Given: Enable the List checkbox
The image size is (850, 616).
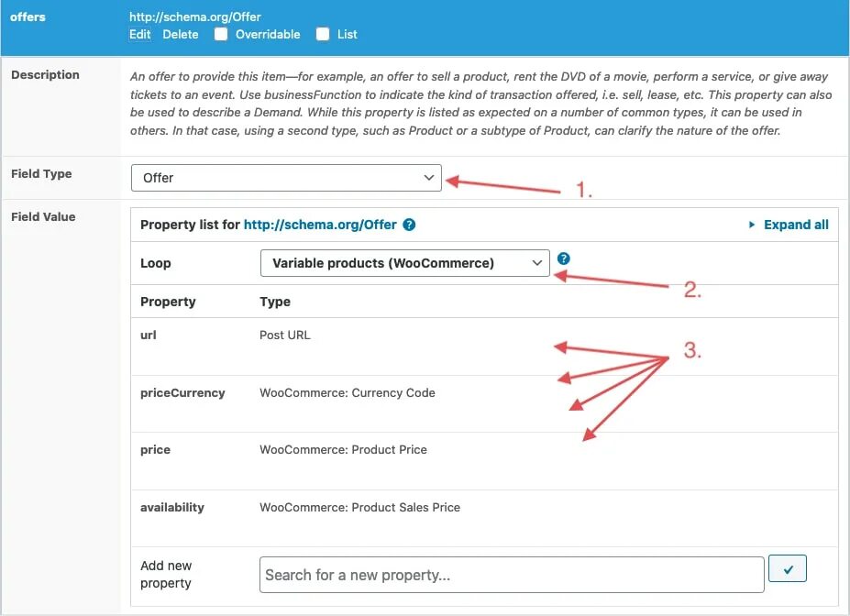Looking at the screenshot, I should click(x=323, y=34).
